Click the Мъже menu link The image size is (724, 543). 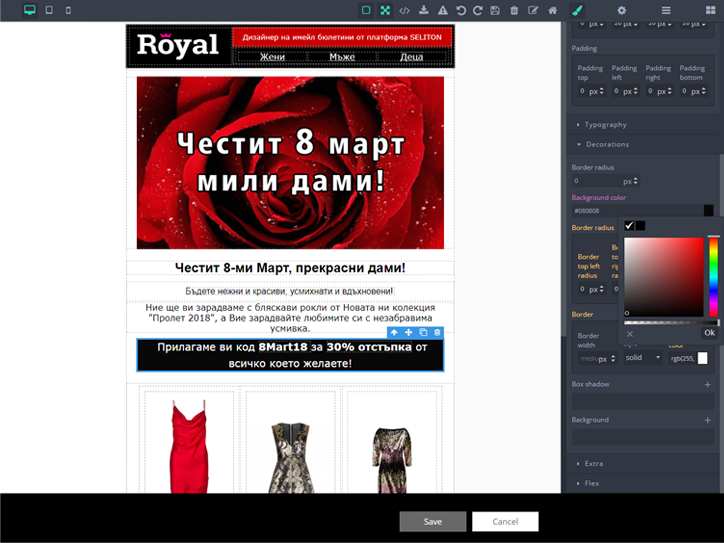(x=342, y=57)
